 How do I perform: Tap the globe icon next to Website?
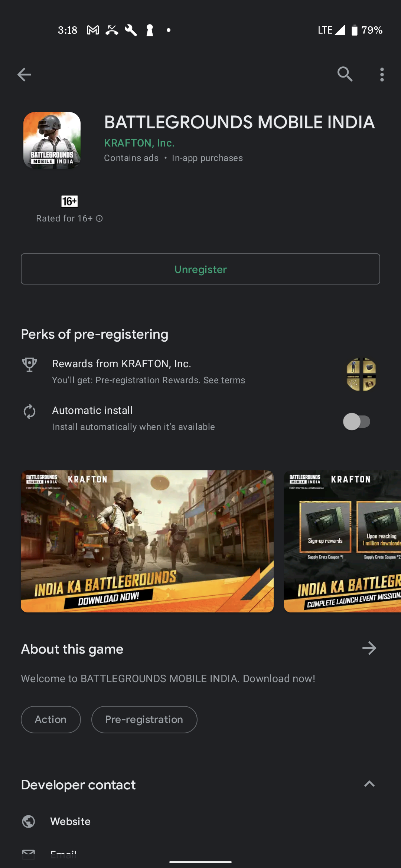[x=29, y=821]
